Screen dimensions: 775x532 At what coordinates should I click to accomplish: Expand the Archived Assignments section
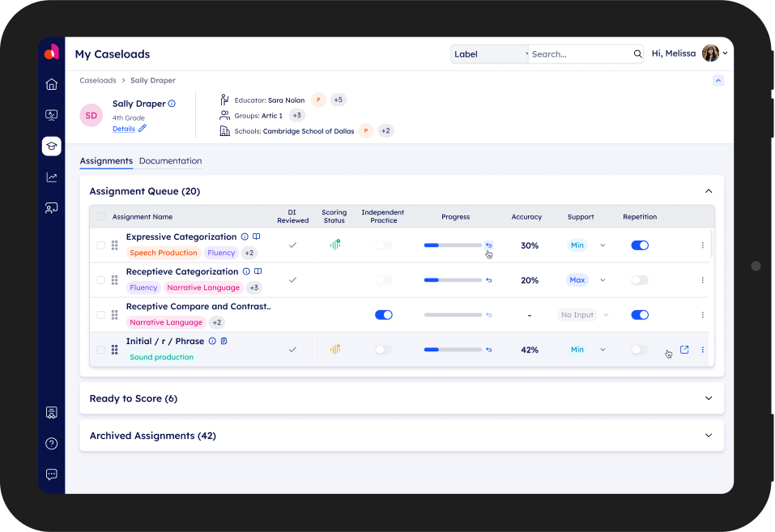709,436
